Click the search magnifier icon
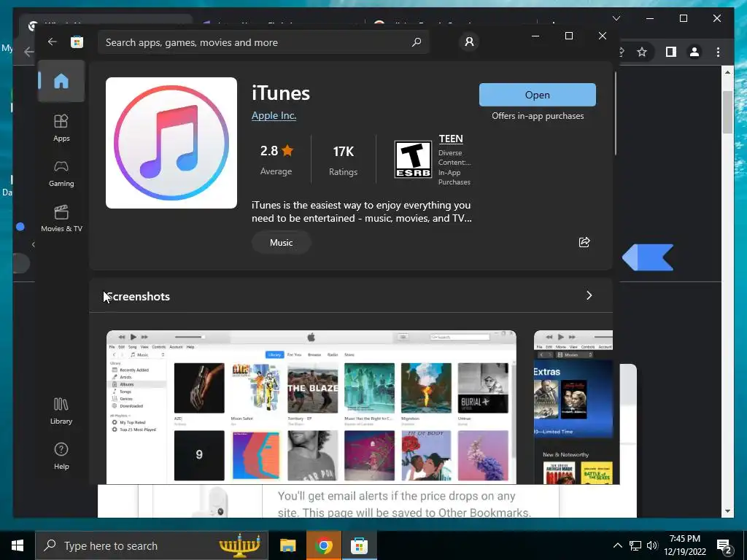The height and width of the screenshot is (560, 747). click(417, 42)
